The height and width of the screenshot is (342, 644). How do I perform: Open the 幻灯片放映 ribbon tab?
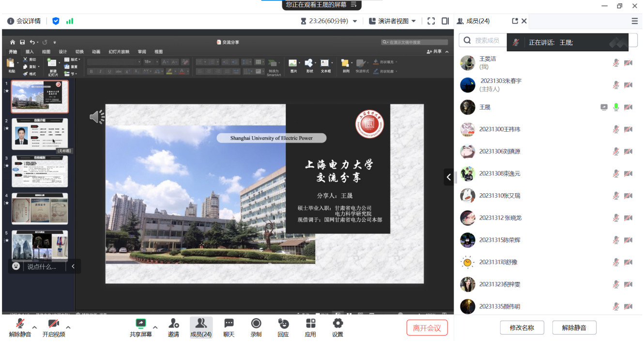pyautogui.click(x=119, y=52)
